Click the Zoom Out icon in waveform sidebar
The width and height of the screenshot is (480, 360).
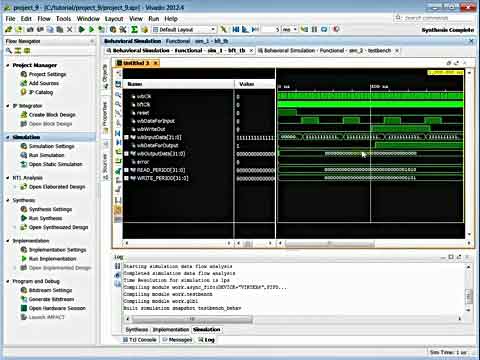[118, 104]
